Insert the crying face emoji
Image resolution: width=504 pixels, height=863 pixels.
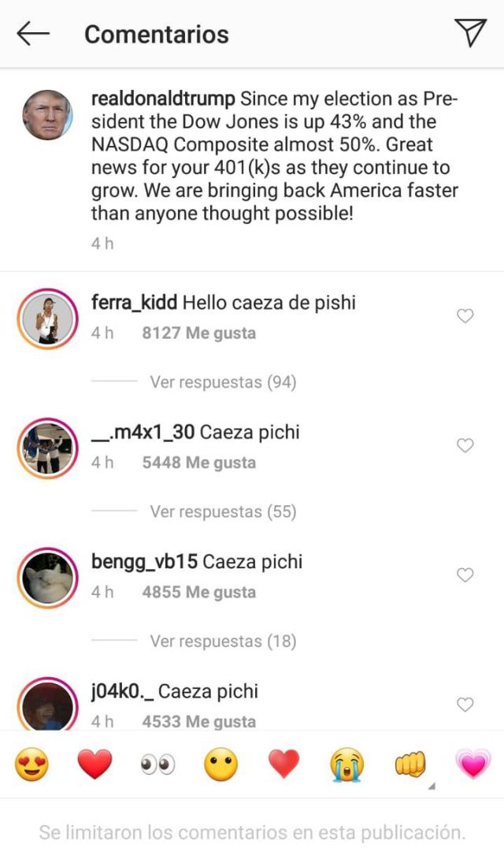(346, 764)
